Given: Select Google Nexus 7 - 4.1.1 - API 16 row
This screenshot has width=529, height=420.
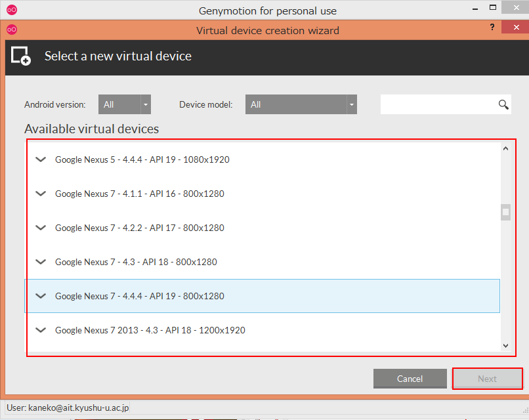Looking at the screenshot, I should [x=262, y=194].
